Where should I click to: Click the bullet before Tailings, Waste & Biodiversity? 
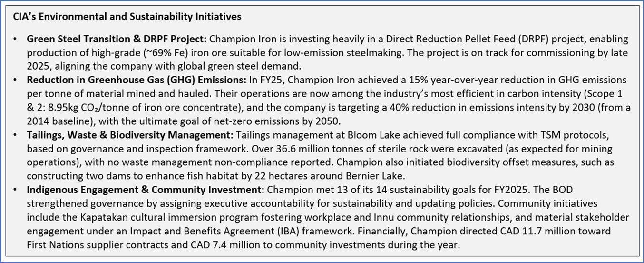[x=15, y=135]
